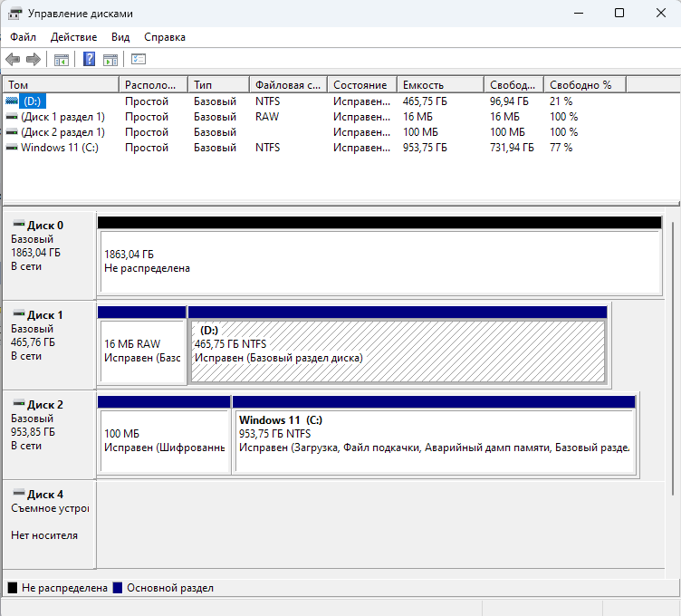The image size is (681, 616).
Task: Click the Windows 11 (C:) row icon
Action: (12, 148)
